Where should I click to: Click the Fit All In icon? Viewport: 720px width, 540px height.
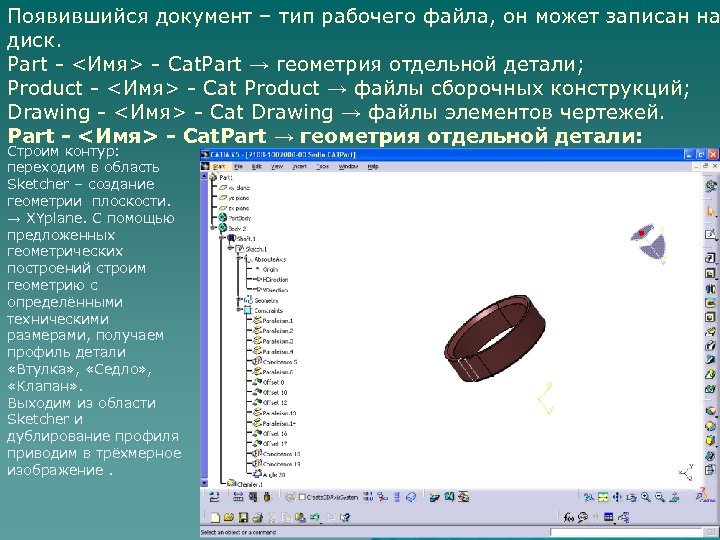603,497
